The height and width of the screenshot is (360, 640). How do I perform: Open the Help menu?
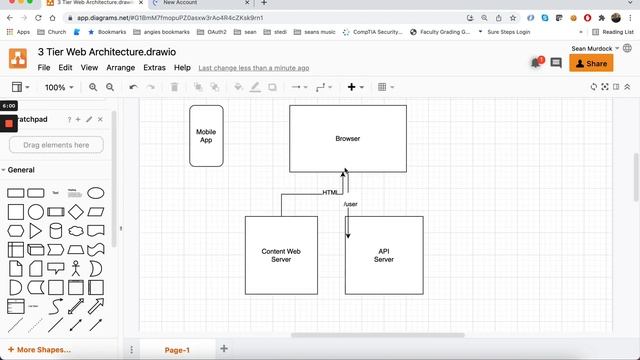(182, 68)
